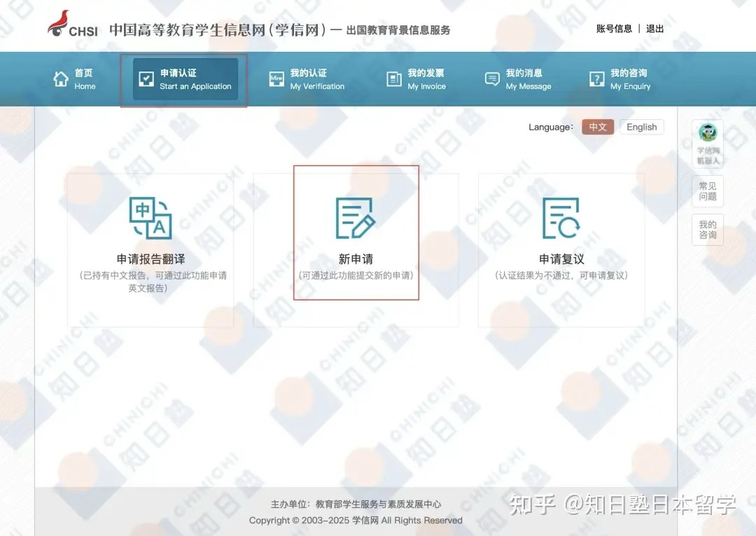This screenshot has width=756, height=536.
Task: Open the 学信网机器人 robot assistant
Action: (x=708, y=144)
